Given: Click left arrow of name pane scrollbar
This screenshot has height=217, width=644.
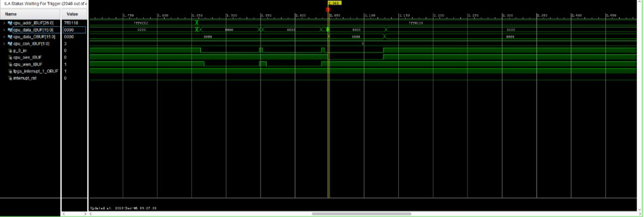Looking at the screenshot, I should point(63,213).
